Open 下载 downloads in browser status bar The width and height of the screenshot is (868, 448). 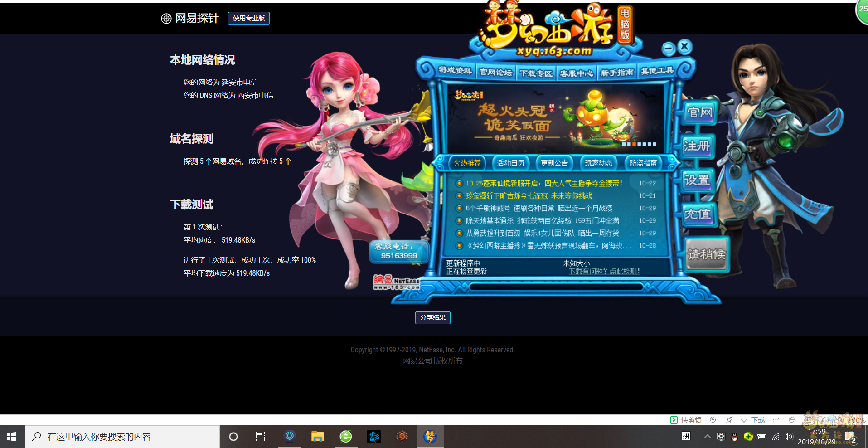753,420
